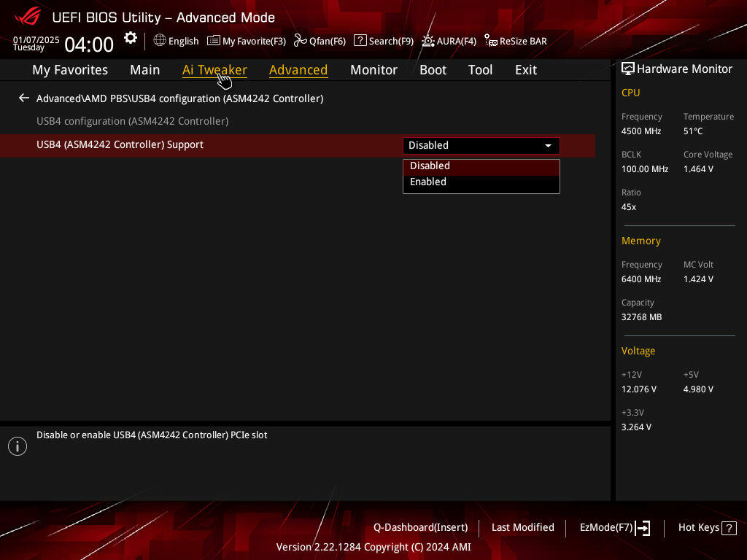Open the Boot tab

click(x=433, y=70)
